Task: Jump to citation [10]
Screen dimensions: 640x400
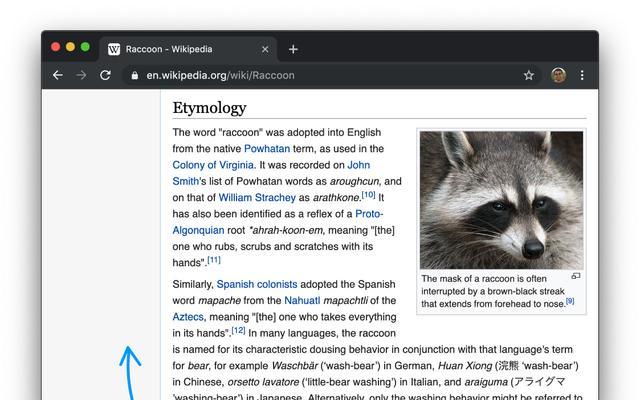Action: tap(368, 195)
